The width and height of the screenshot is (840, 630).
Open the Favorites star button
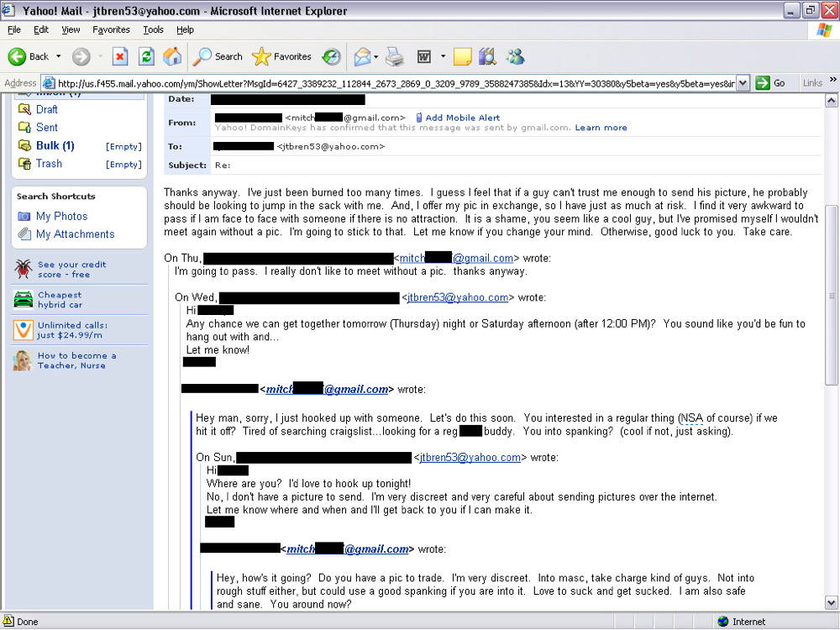281,56
